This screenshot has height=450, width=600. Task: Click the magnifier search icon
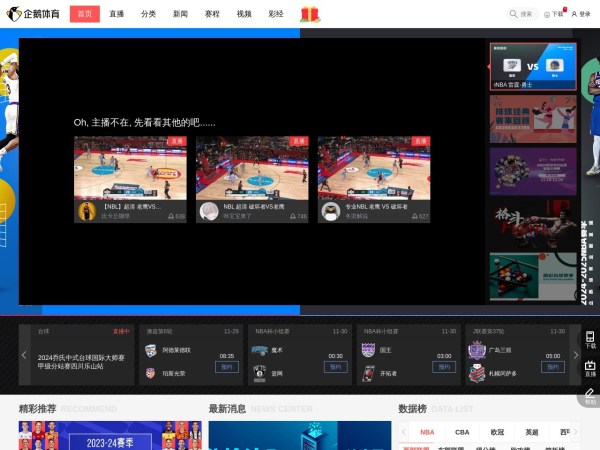click(x=513, y=14)
